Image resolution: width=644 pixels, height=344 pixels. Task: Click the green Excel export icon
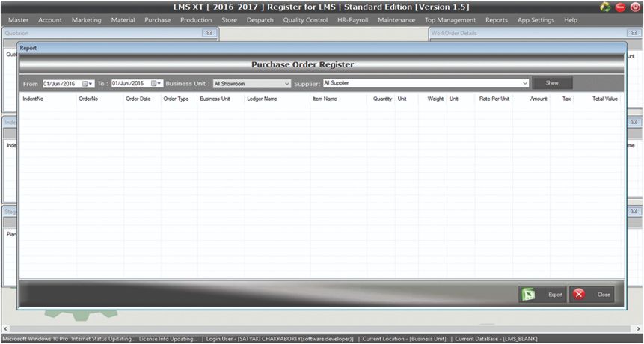(528, 295)
